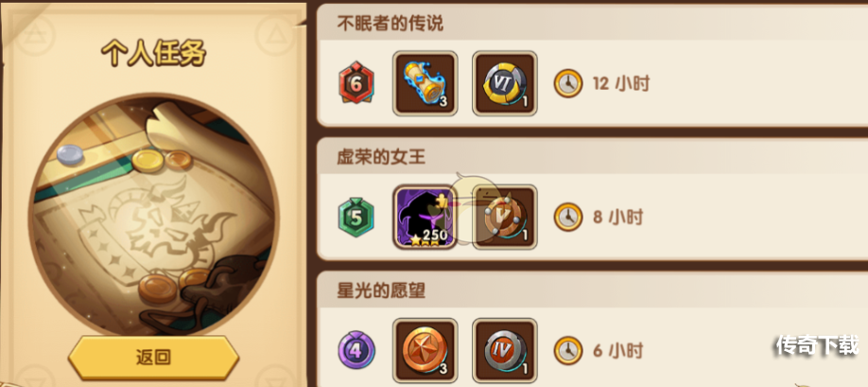868x387 pixels.
Task: Select the bronze V emblem reward
Action: (x=505, y=217)
